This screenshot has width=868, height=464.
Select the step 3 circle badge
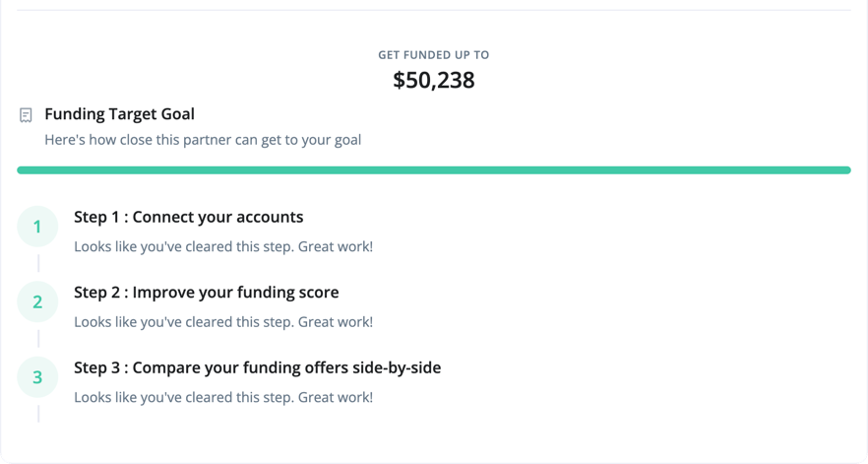(x=37, y=377)
